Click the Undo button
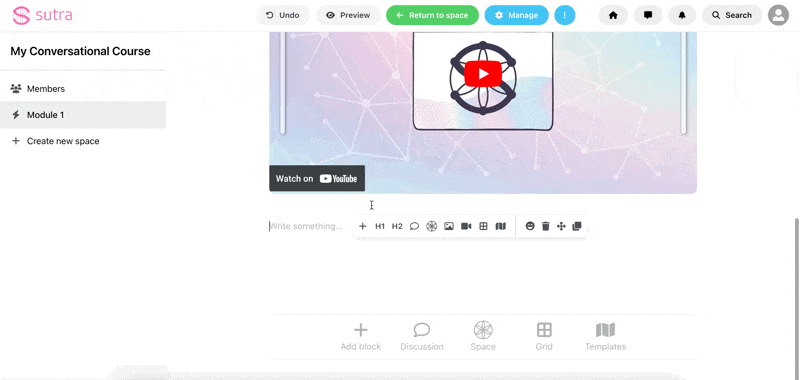 283,15
